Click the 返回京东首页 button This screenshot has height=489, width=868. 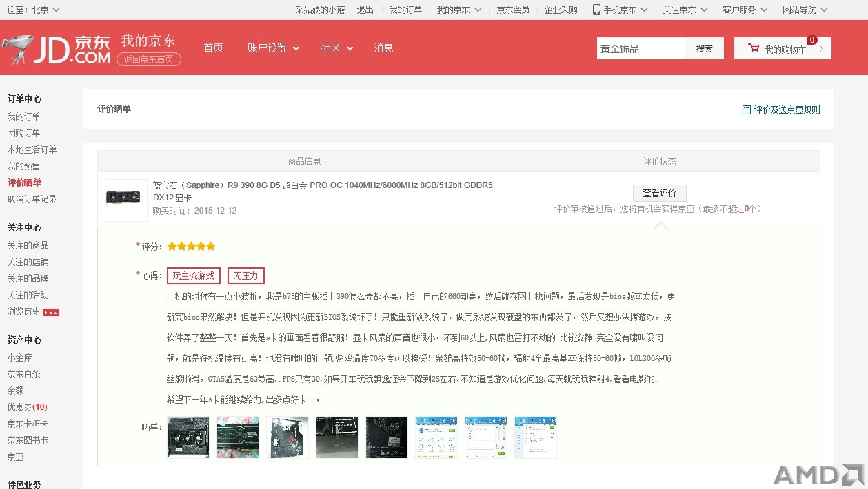tap(149, 60)
